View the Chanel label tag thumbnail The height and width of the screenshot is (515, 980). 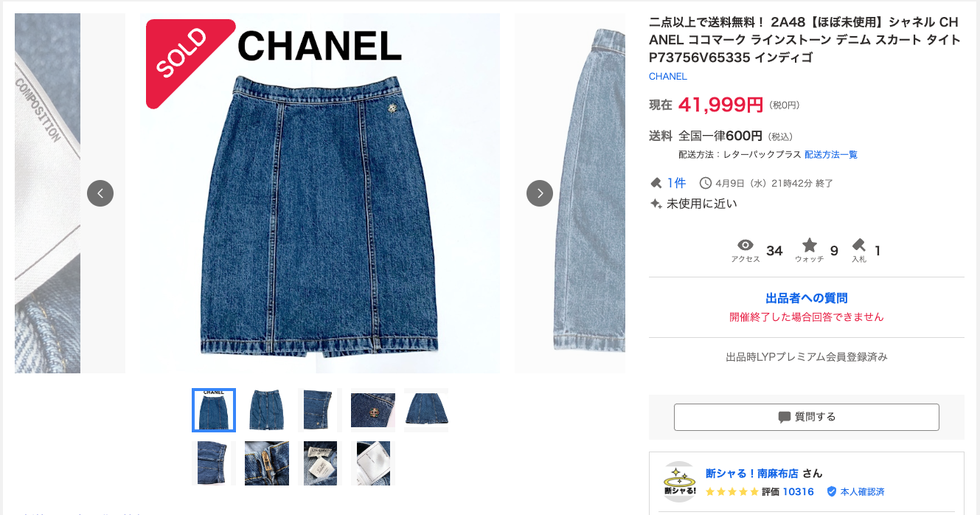(320, 463)
